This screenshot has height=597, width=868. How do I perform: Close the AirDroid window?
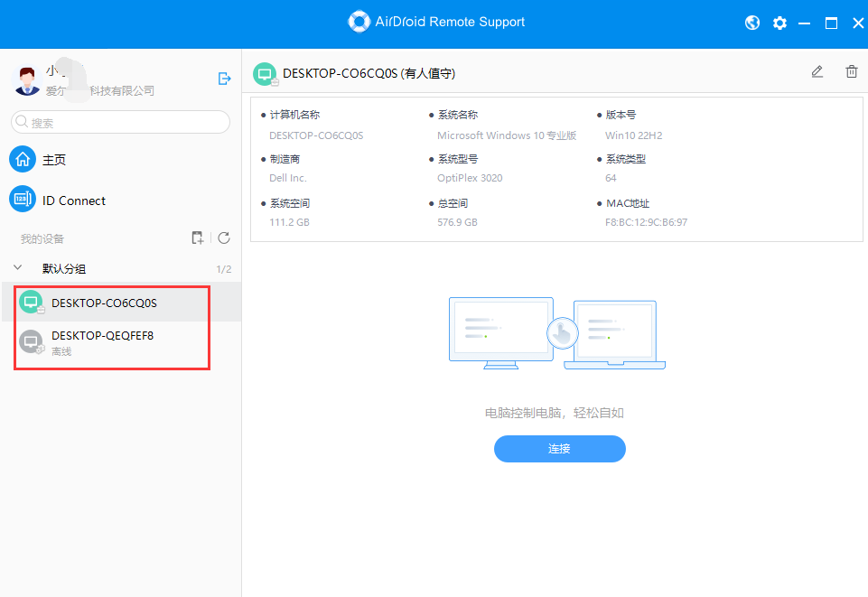tap(858, 23)
